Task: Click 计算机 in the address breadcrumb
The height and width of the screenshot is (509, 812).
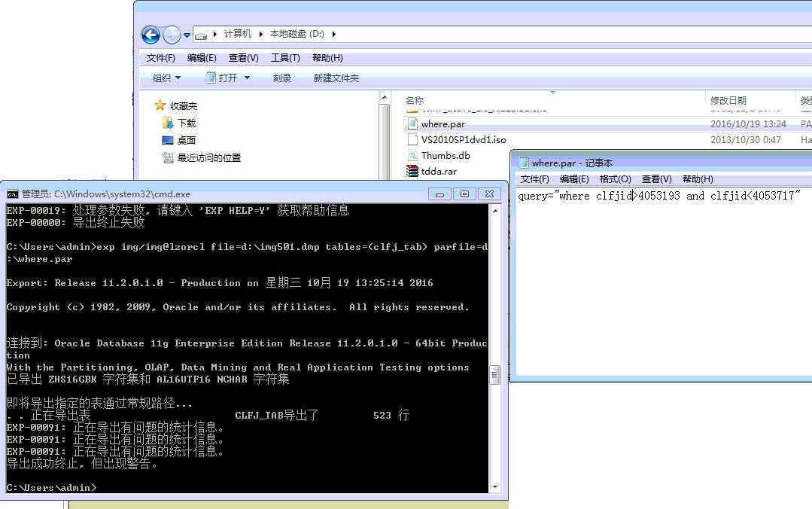Action: pyautogui.click(x=237, y=34)
